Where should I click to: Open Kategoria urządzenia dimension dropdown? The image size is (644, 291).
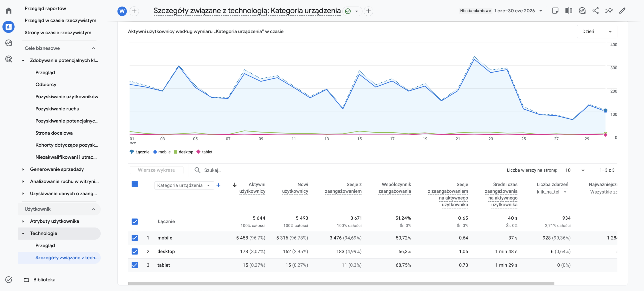tap(184, 185)
